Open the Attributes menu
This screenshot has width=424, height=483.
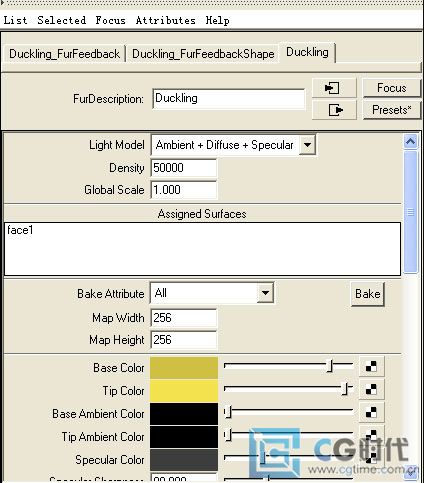(165, 20)
